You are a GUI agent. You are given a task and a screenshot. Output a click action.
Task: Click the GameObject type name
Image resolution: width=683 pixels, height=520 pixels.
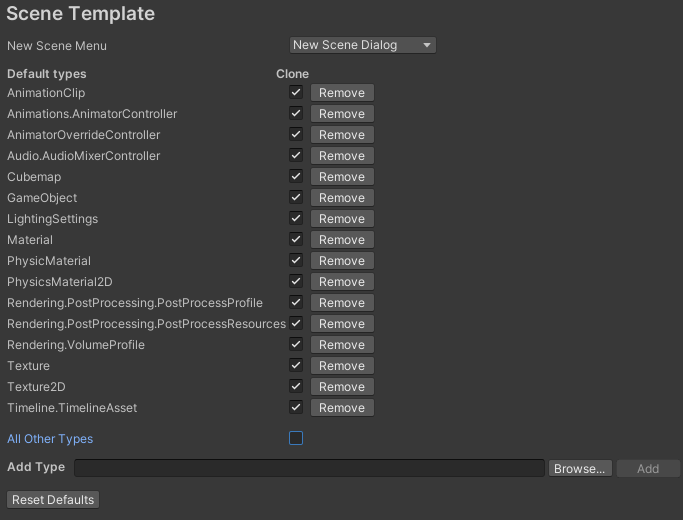coord(42,198)
